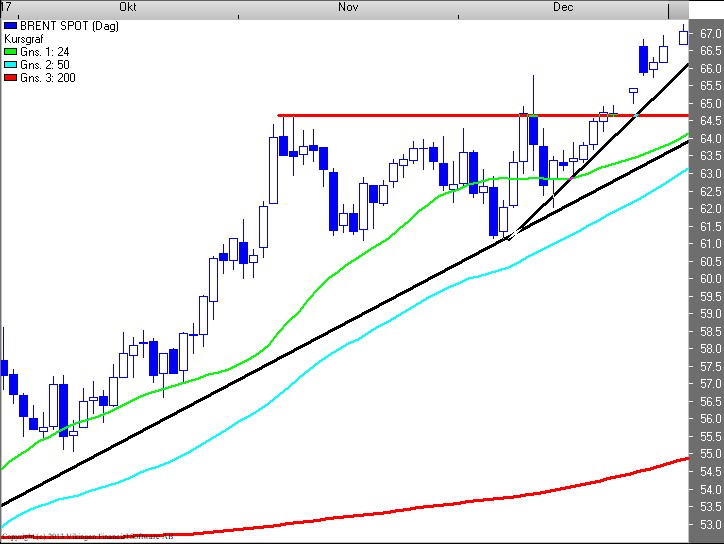Image resolution: width=724 pixels, height=544 pixels.
Task: Click the 63.0 price axis label
Action: pos(710,174)
